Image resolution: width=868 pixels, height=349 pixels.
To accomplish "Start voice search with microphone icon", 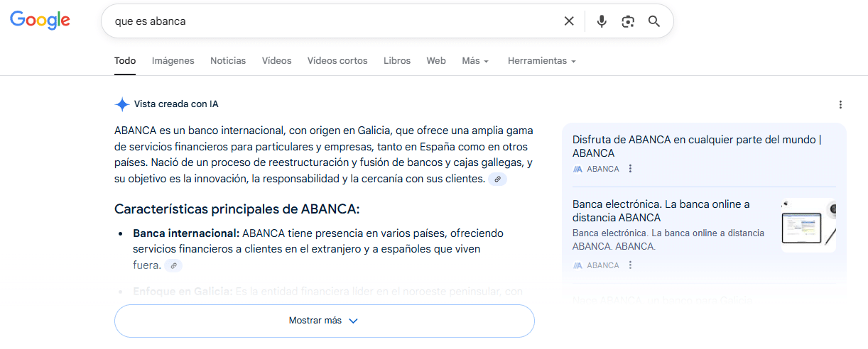I will (x=602, y=21).
